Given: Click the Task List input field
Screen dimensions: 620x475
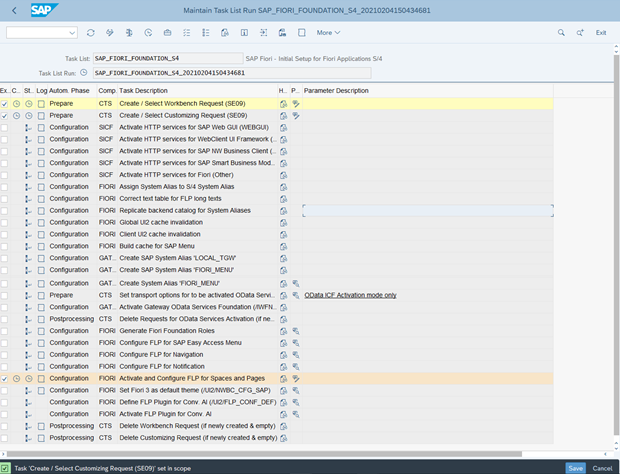Looking at the screenshot, I should pyautogui.click(x=168, y=58).
